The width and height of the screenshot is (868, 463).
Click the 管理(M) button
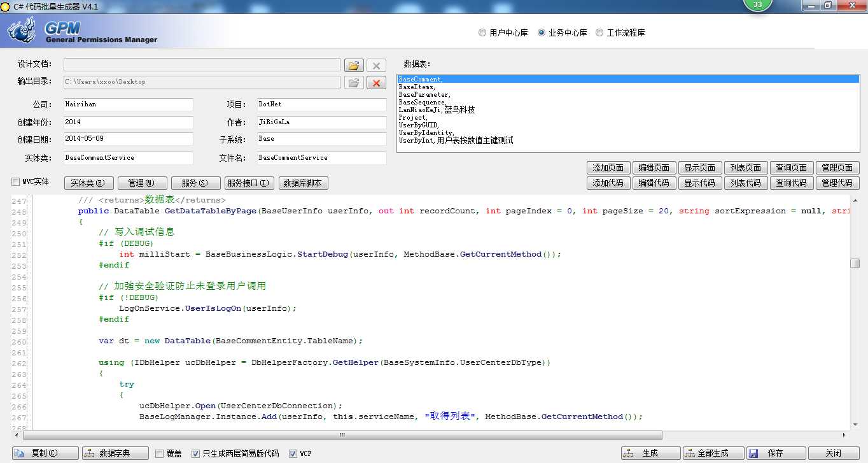coord(143,183)
